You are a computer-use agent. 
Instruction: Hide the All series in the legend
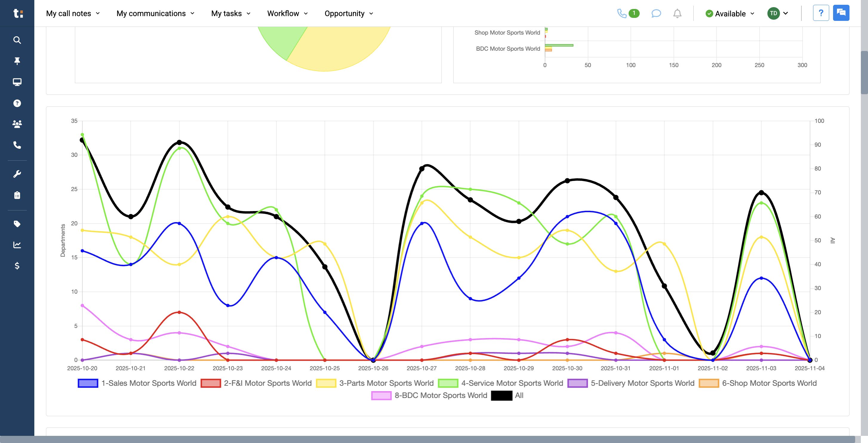pyautogui.click(x=507, y=395)
